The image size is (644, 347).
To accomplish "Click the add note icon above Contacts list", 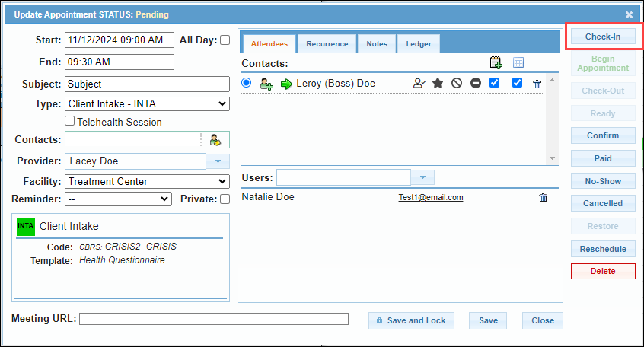I will tap(496, 63).
